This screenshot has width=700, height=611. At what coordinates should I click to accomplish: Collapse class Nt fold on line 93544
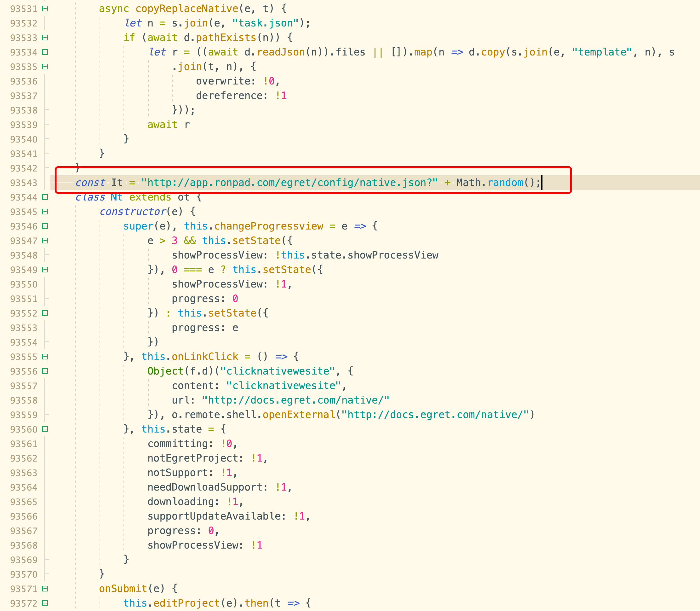pyautogui.click(x=45, y=197)
